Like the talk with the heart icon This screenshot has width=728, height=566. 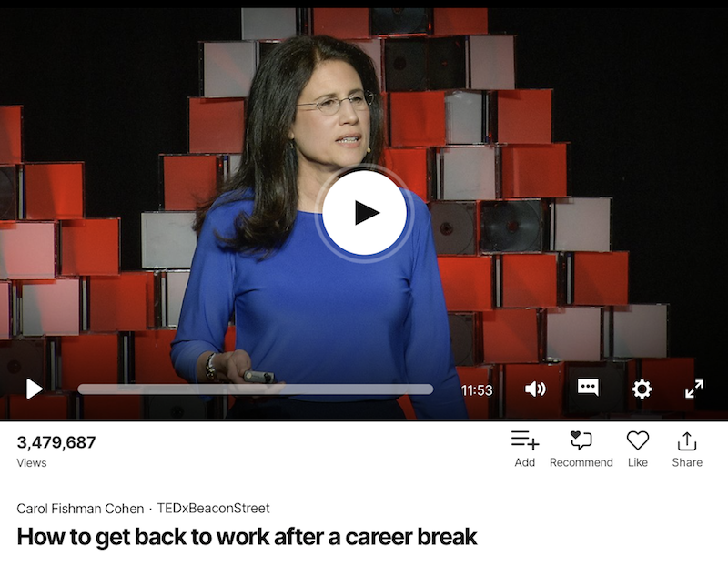click(638, 440)
